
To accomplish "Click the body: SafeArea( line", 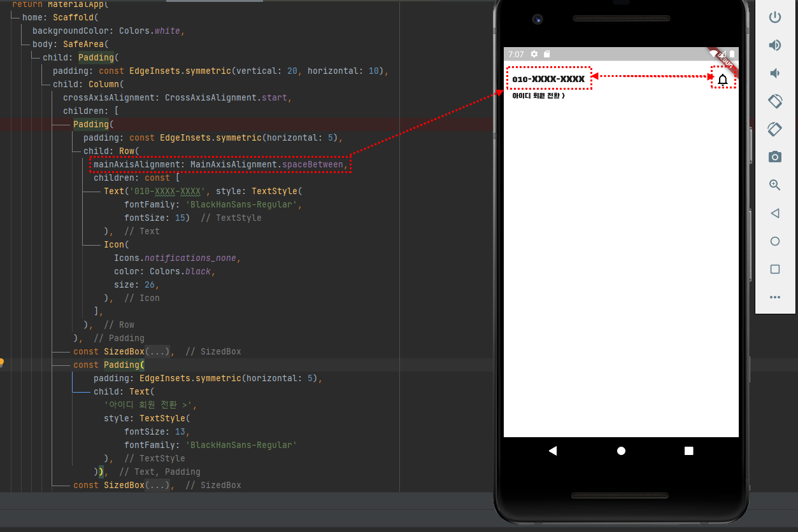I will pyautogui.click(x=71, y=44).
